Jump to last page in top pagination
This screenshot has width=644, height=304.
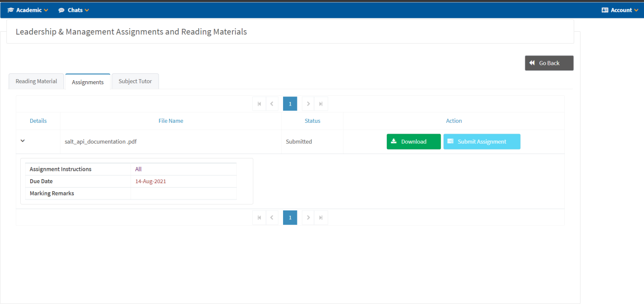click(x=321, y=104)
